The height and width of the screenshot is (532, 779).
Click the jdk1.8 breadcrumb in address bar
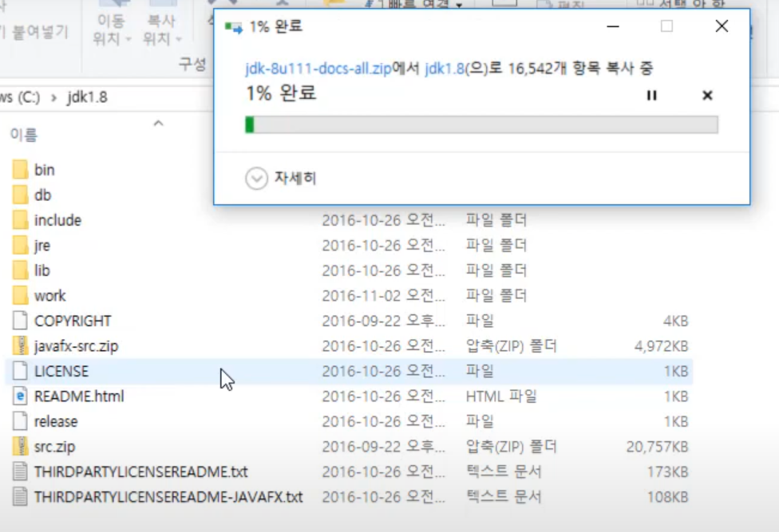point(88,97)
